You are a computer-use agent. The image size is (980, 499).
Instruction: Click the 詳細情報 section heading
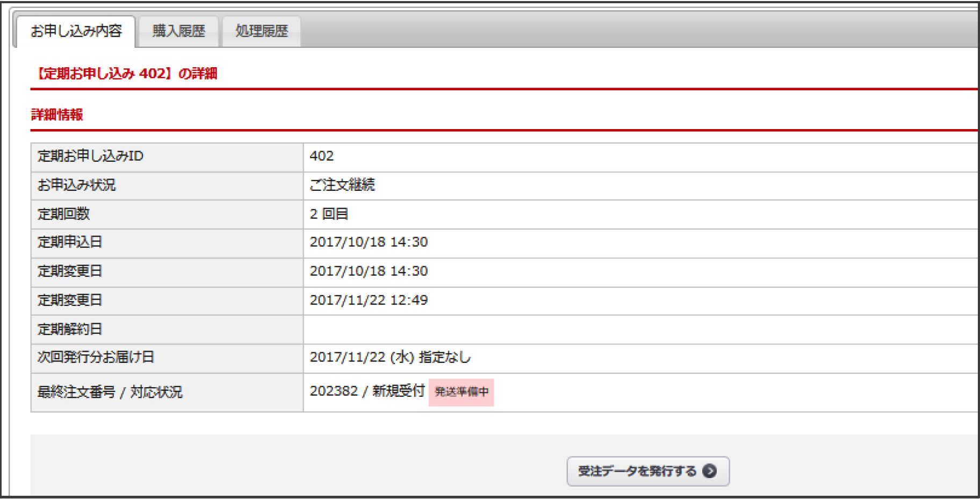57,115
